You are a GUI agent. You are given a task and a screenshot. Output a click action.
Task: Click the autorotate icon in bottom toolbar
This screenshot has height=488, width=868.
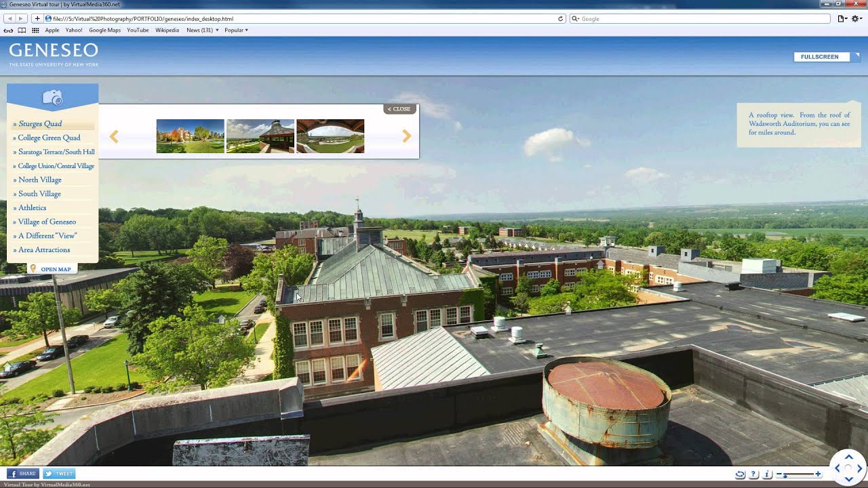(740, 474)
